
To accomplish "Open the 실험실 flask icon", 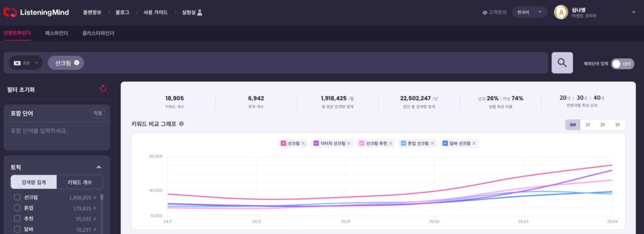I will coord(200,13).
